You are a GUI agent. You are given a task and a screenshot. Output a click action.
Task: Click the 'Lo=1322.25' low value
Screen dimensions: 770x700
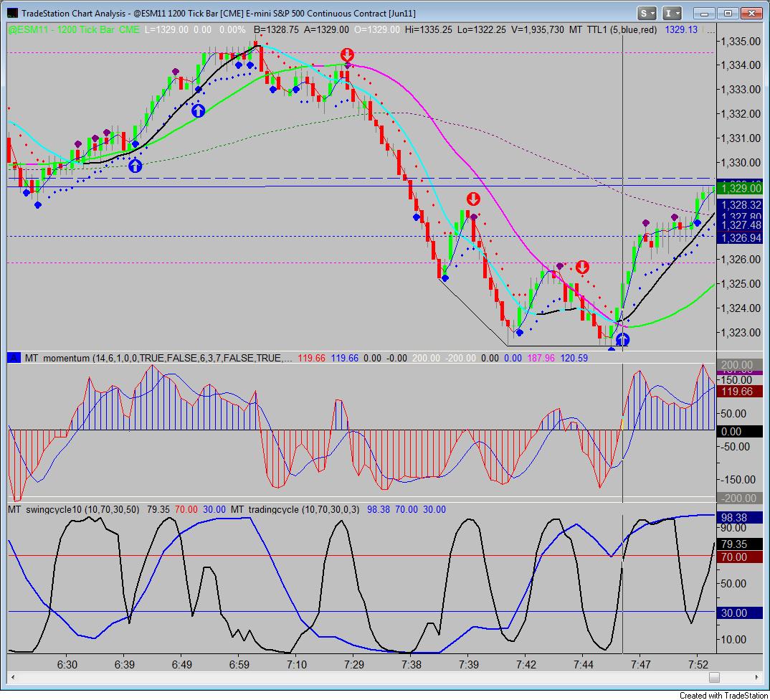(481, 30)
